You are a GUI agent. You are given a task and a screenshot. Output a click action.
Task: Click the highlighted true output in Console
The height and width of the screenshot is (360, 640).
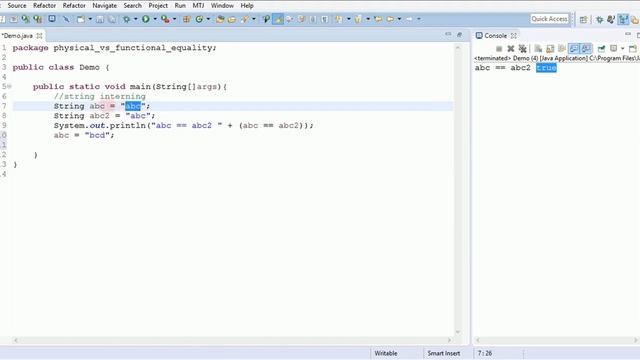pyautogui.click(x=546, y=68)
